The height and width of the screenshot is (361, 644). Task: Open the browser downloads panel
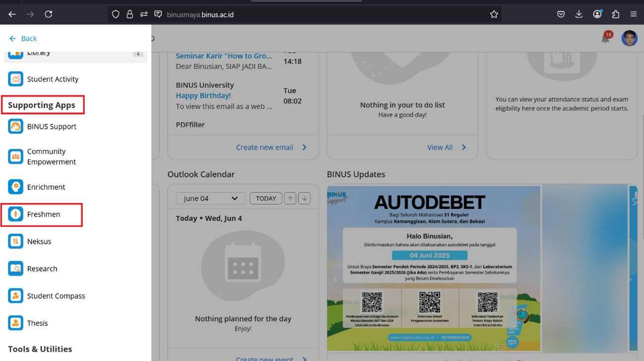coord(579,14)
